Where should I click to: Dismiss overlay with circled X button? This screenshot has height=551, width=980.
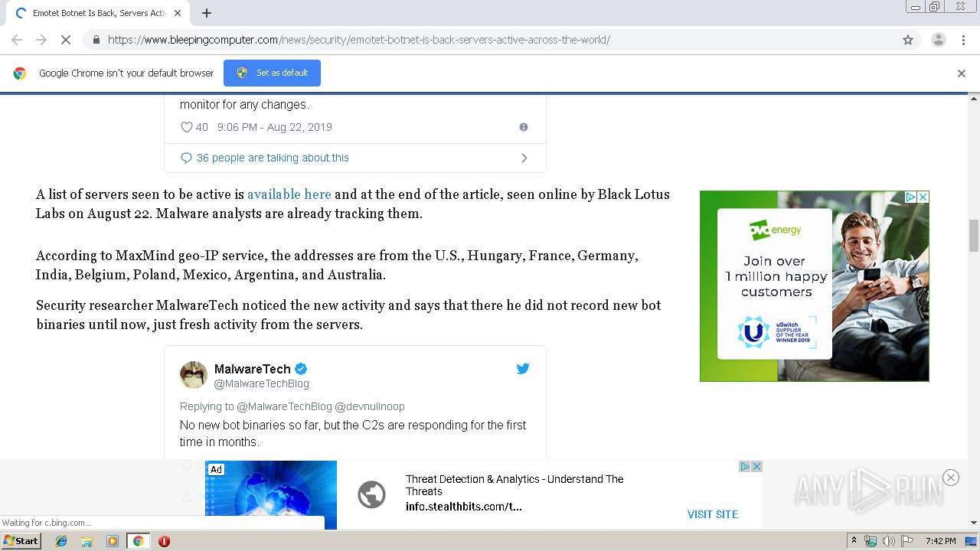pyautogui.click(x=951, y=478)
